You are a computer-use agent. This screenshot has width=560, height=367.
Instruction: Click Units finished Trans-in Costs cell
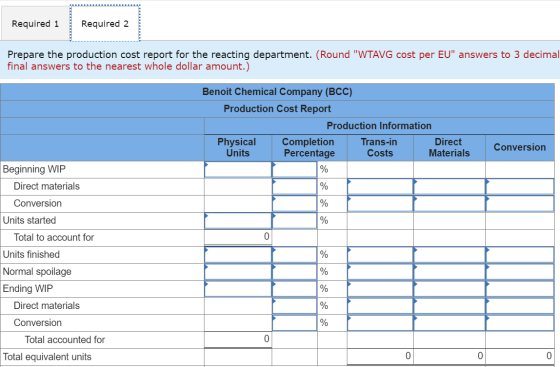380,255
